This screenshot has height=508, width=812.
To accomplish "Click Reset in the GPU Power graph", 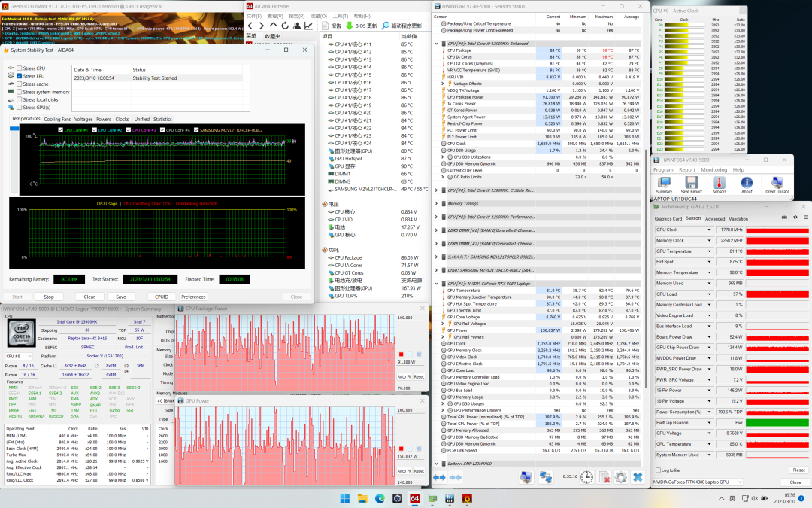I will point(419,471).
